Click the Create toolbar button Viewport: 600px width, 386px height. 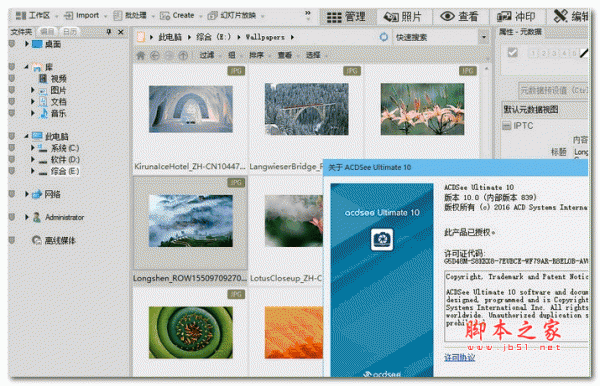(177, 16)
